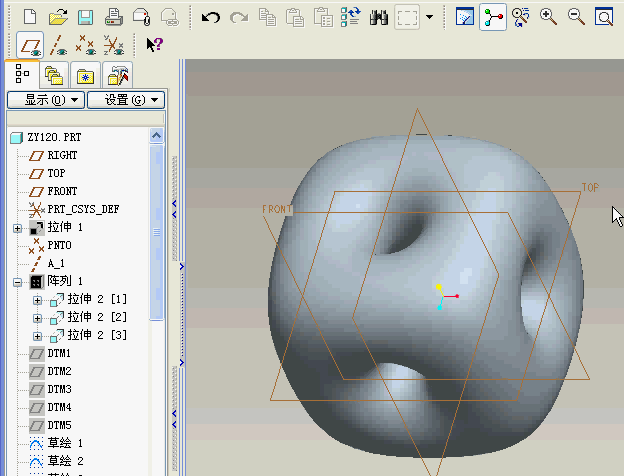Open the 设置 dropdown menu
624x476 pixels.
click(125, 100)
